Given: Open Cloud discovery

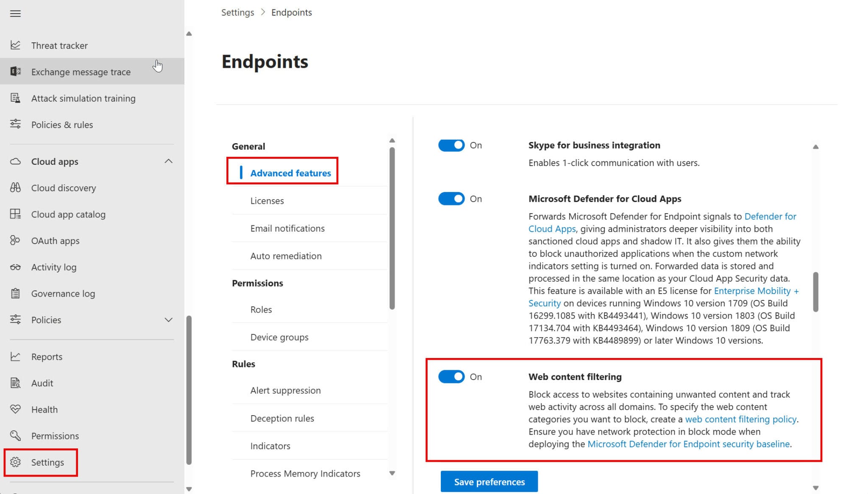Looking at the screenshot, I should [x=63, y=188].
